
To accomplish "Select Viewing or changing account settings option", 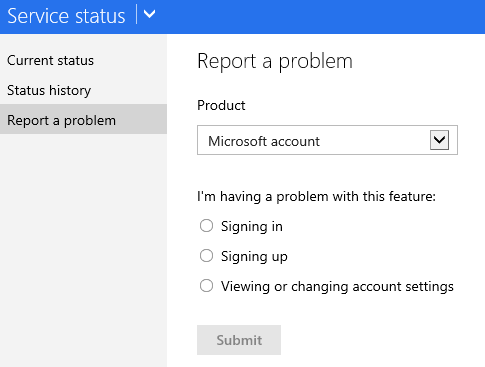I will coord(206,286).
